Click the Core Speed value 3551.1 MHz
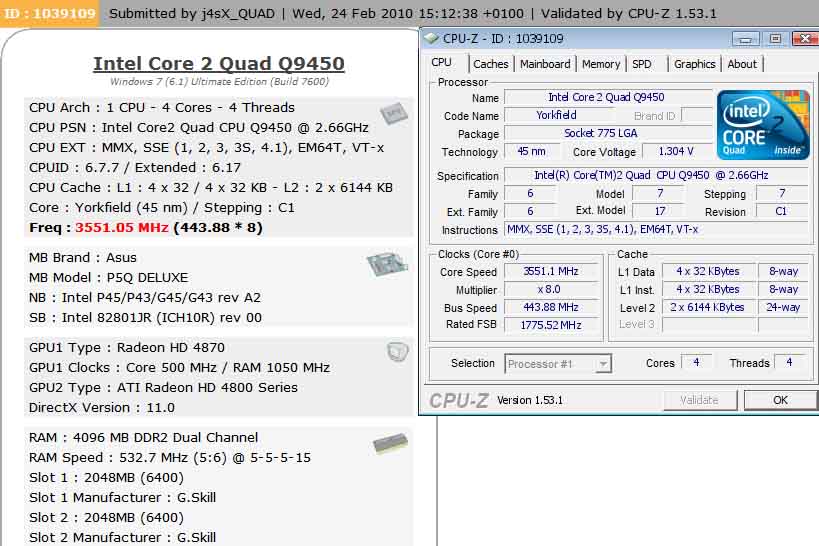Viewport: 819px width, 546px height. point(551,271)
